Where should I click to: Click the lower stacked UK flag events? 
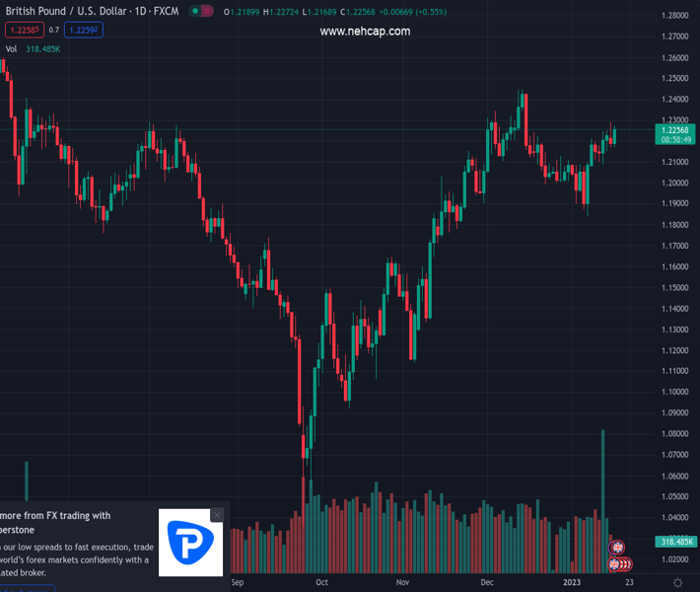click(620, 564)
